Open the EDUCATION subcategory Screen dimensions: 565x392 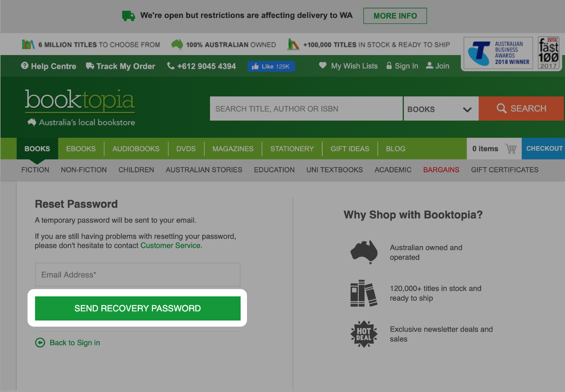click(274, 170)
